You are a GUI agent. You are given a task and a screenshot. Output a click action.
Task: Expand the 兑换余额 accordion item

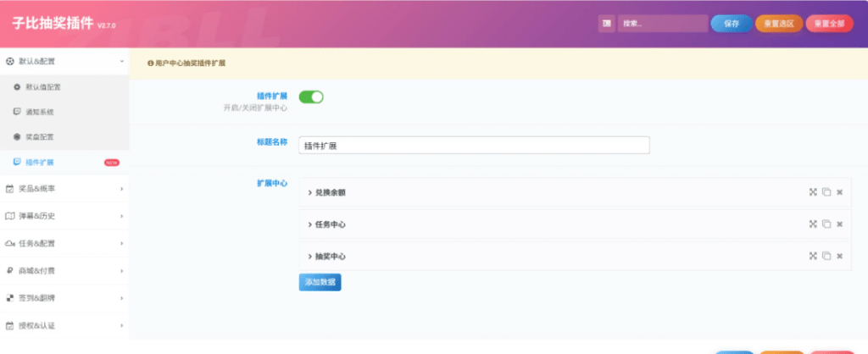(x=575, y=192)
